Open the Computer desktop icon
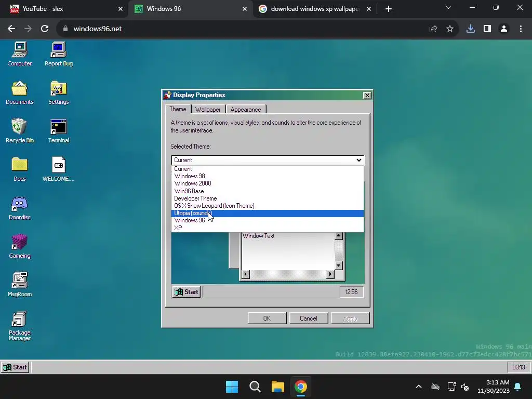Image resolution: width=532 pixels, height=399 pixels. (x=19, y=54)
